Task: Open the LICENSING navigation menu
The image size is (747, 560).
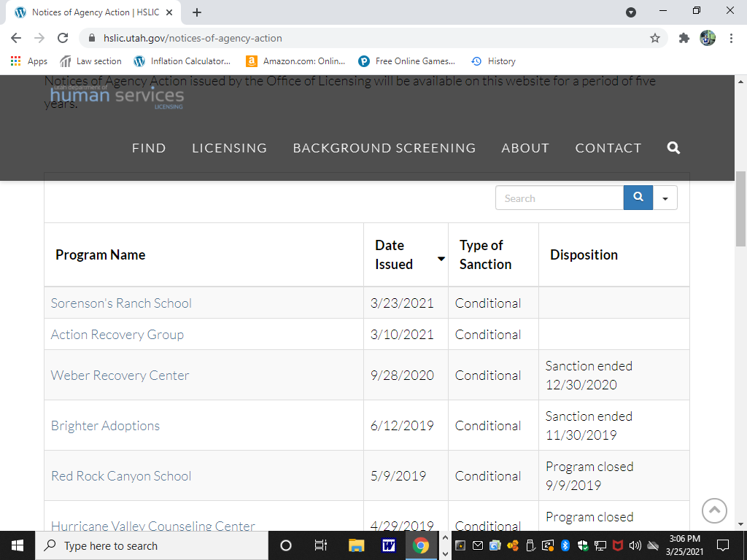Action: pyautogui.click(x=229, y=148)
